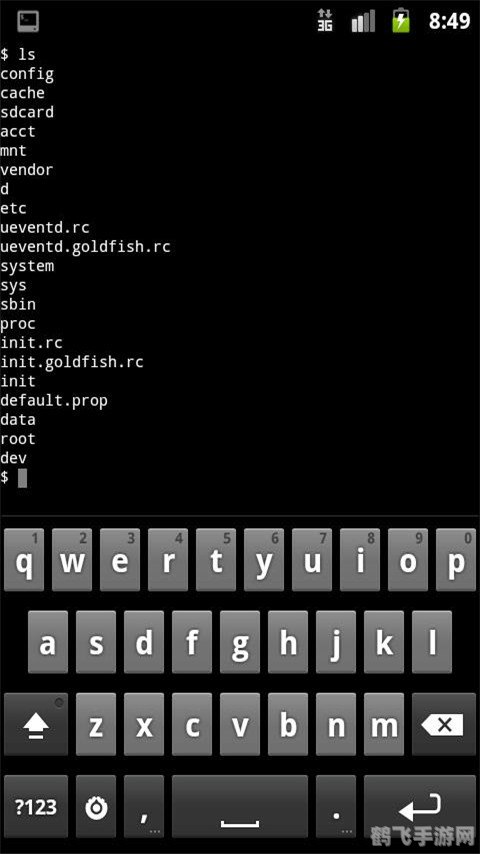
Task: Tap the init.goldfish.rc line in output
Action: [72, 362]
